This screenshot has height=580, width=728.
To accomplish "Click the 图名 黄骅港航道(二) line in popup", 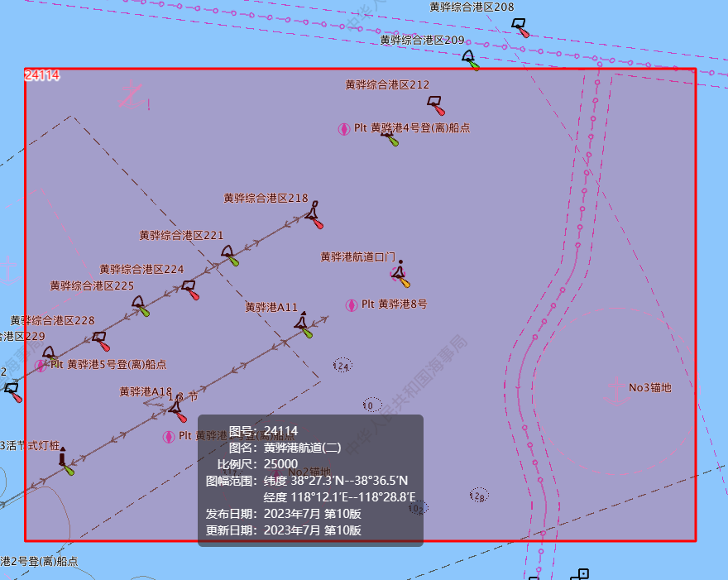I will [x=285, y=448].
